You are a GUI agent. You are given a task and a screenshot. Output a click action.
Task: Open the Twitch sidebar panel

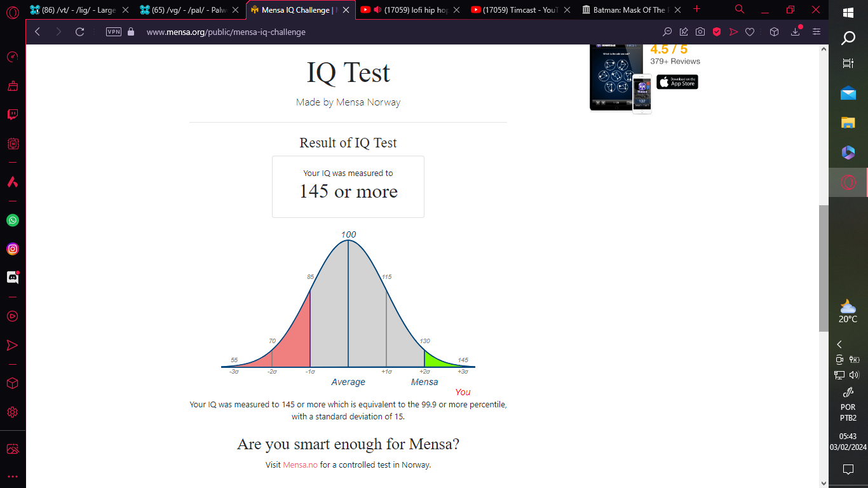pyautogui.click(x=12, y=114)
